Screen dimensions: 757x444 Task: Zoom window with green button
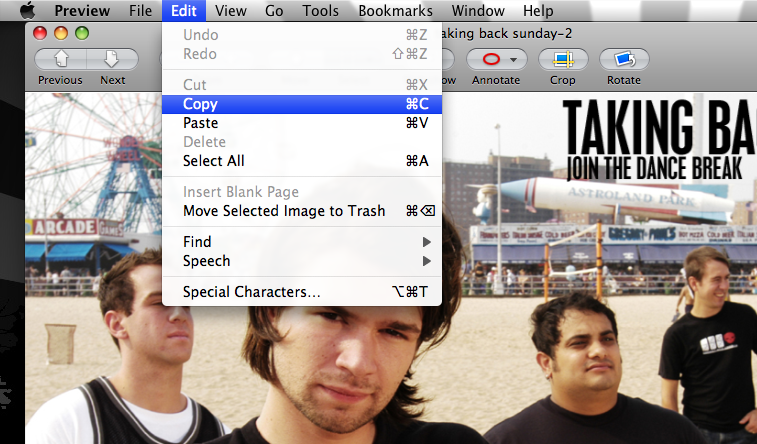[x=82, y=33]
